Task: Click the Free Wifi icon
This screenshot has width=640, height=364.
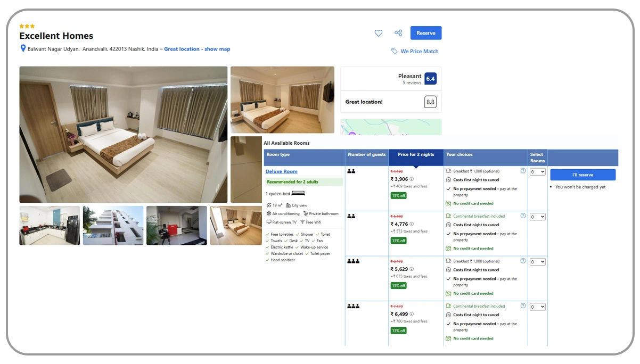Action: pyautogui.click(x=302, y=221)
